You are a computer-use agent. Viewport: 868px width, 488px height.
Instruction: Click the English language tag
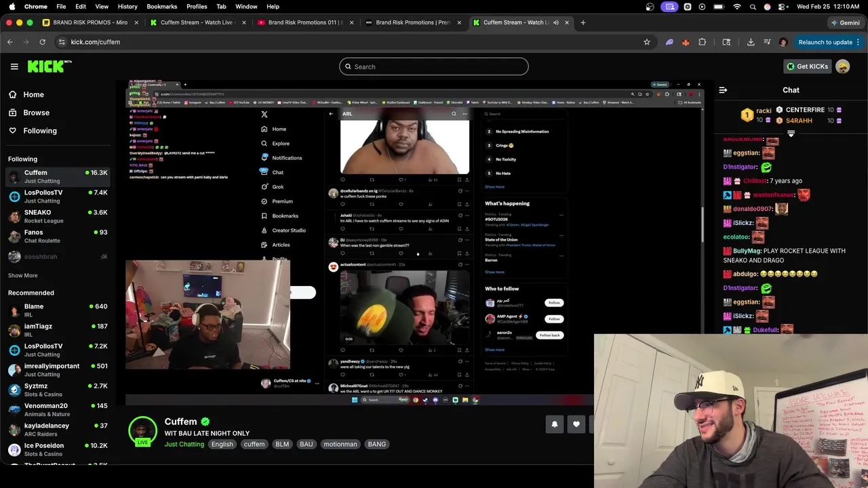pyautogui.click(x=222, y=445)
